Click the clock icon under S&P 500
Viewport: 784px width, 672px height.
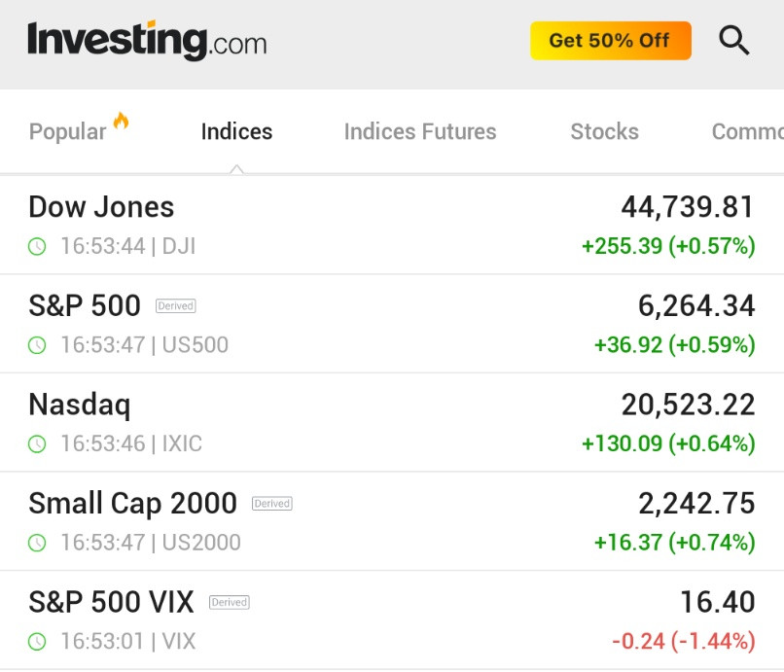pos(37,345)
